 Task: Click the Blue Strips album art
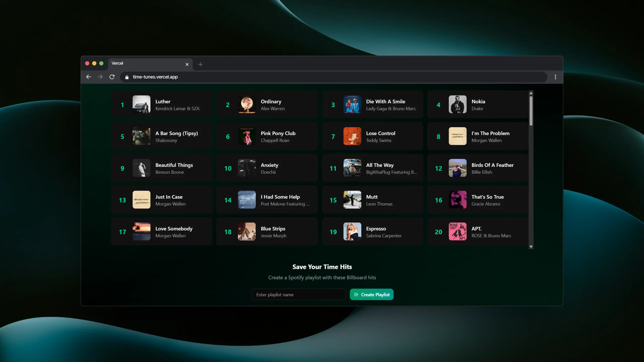(x=247, y=232)
